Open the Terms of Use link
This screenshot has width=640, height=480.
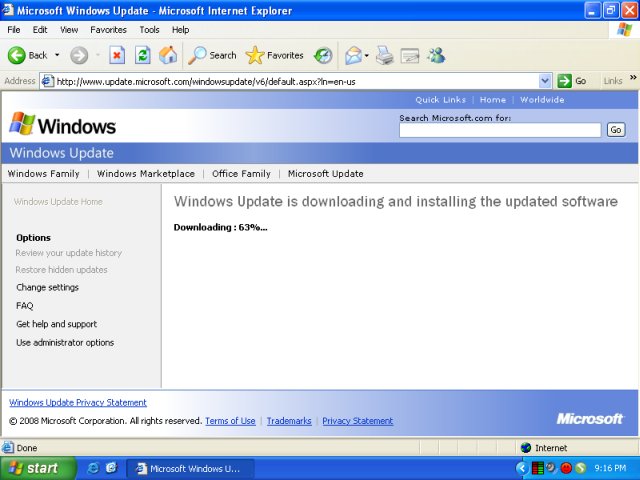230,421
